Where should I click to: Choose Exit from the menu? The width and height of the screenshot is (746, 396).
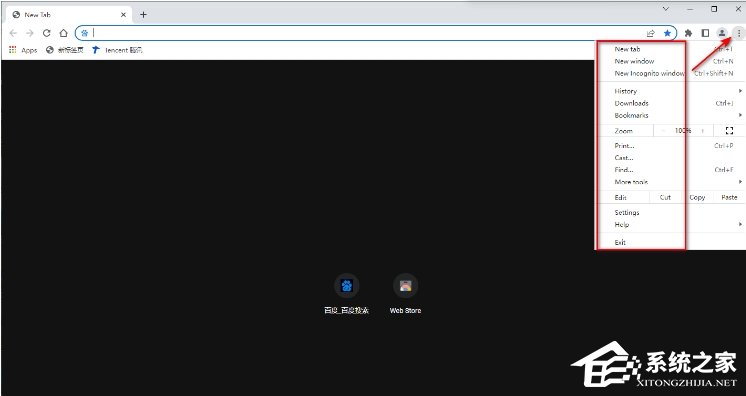(670, 242)
